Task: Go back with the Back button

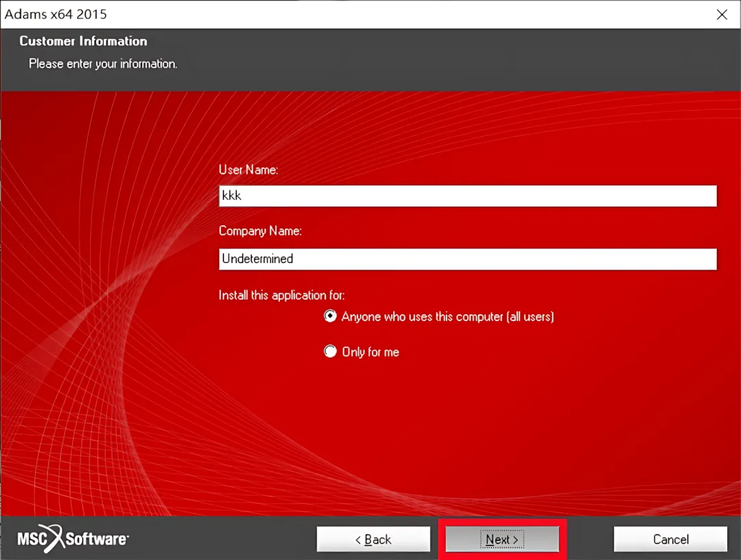Action: (373, 539)
